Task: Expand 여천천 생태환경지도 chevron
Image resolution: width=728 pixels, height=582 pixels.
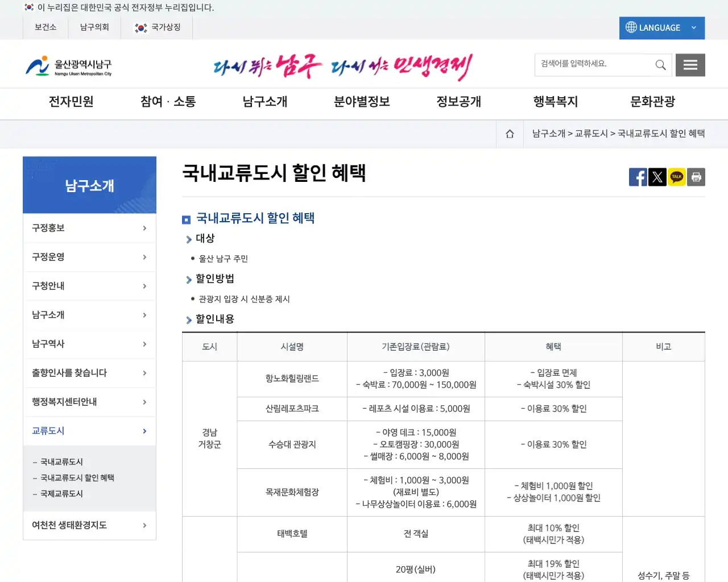Action: [x=144, y=526]
